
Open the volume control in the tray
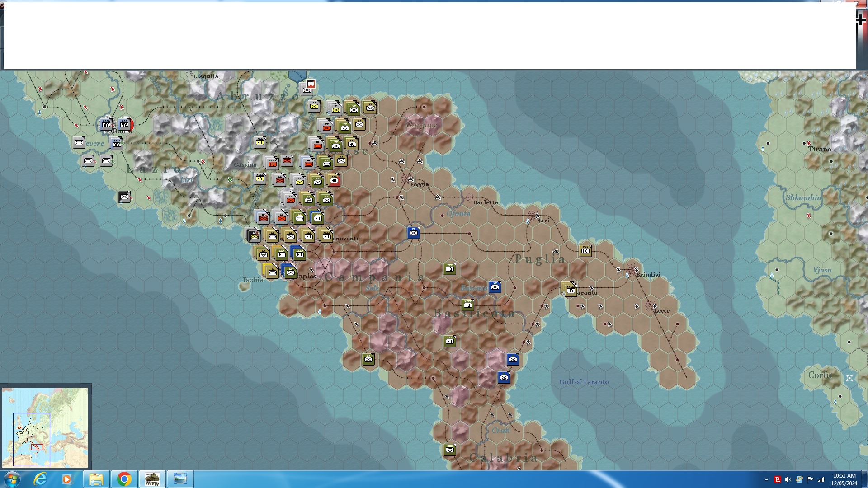[788, 479]
